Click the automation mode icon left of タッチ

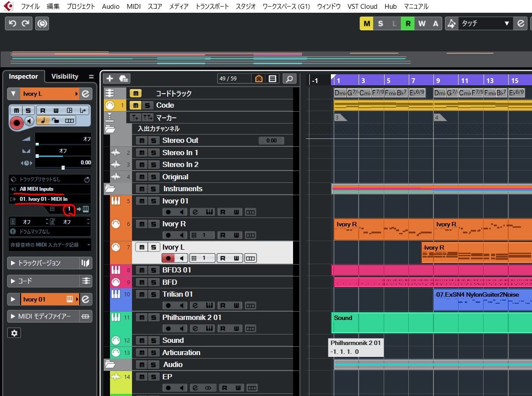(x=452, y=24)
